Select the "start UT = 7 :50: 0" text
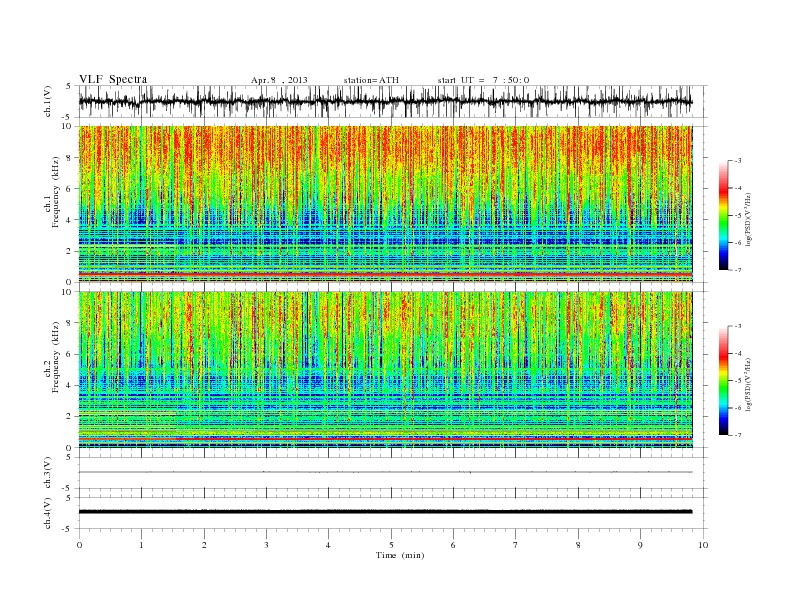 coord(483,80)
